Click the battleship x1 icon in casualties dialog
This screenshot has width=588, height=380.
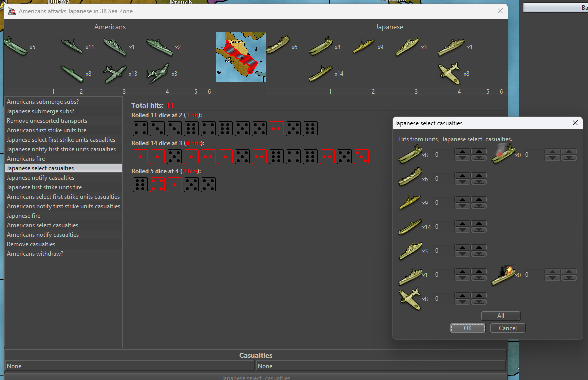coord(410,276)
